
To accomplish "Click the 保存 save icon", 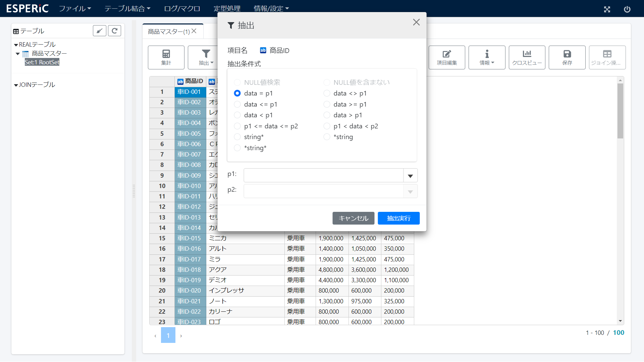I will click(567, 54).
